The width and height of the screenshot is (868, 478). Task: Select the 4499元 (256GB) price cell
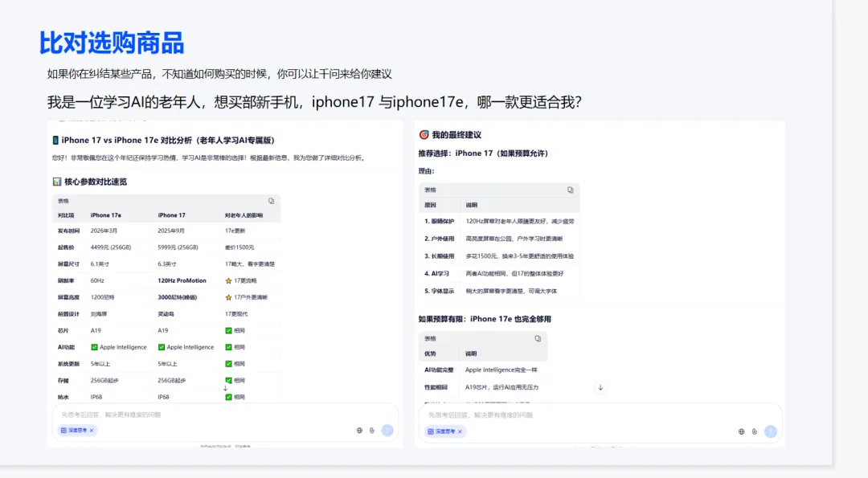[111, 247]
